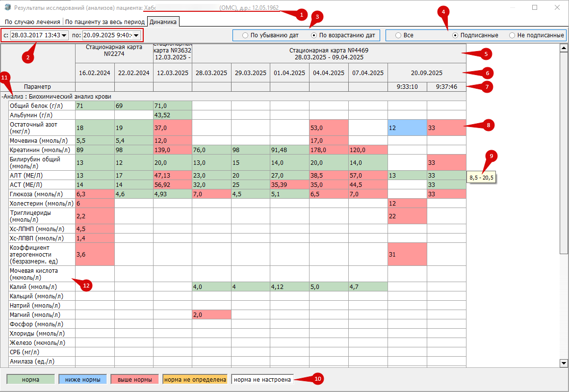Click the scrollbar down arrow

[564, 363]
